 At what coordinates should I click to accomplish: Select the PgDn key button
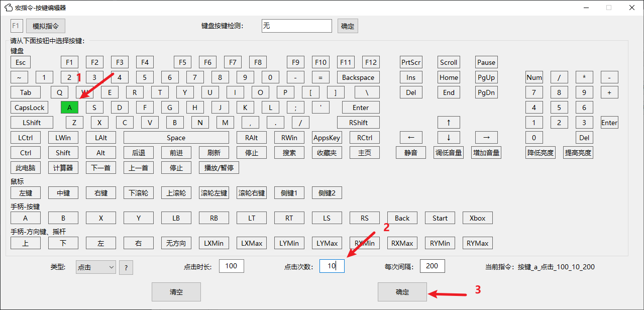pyautogui.click(x=486, y=92)
